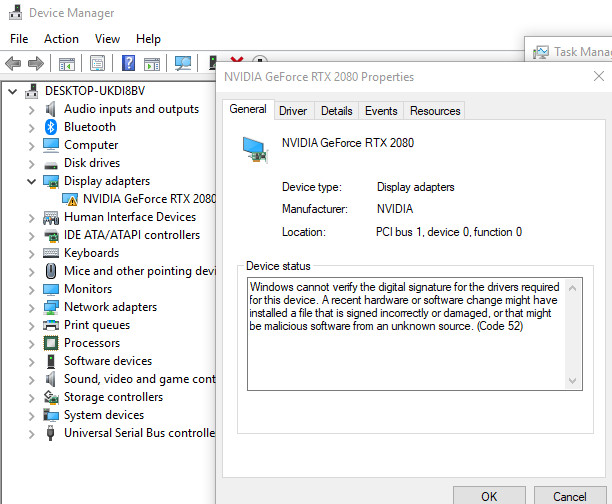Click the Human Interface Devices icon
The height and width of the screenshot is (504, 612).
(x=51, y=217)
